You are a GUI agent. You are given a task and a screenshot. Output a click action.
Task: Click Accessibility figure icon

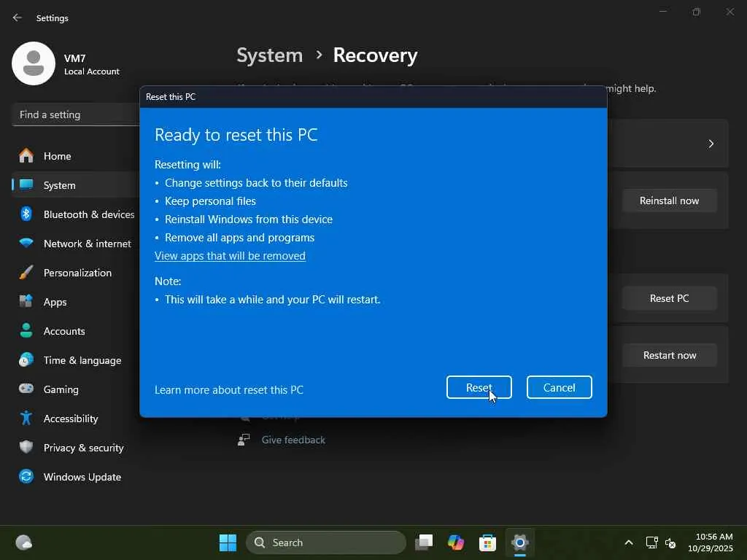[x=26, y=418]
